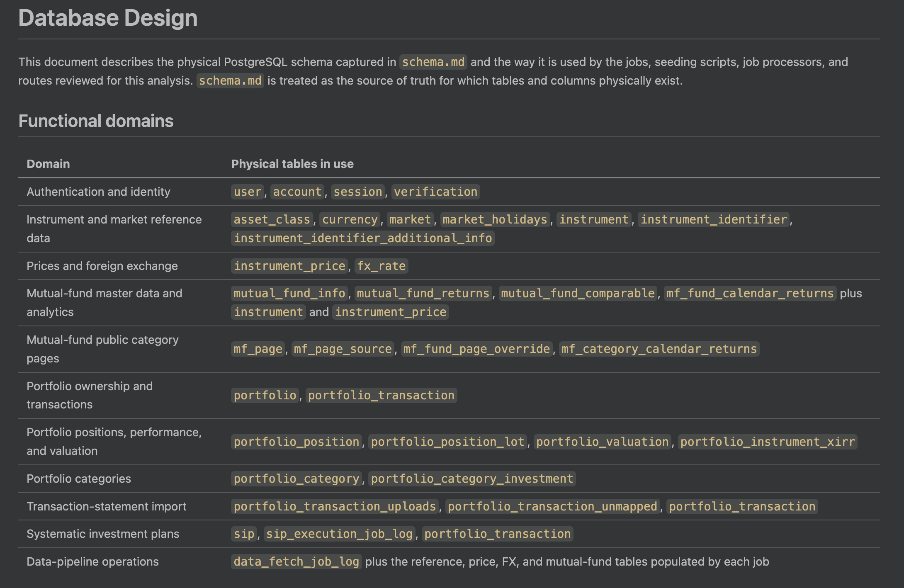Click the 'account' table code tag

tap(297, 192)
